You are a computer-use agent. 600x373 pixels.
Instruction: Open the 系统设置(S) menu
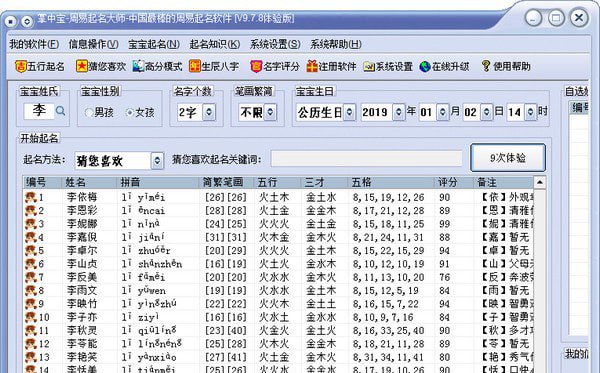point(275,44)
